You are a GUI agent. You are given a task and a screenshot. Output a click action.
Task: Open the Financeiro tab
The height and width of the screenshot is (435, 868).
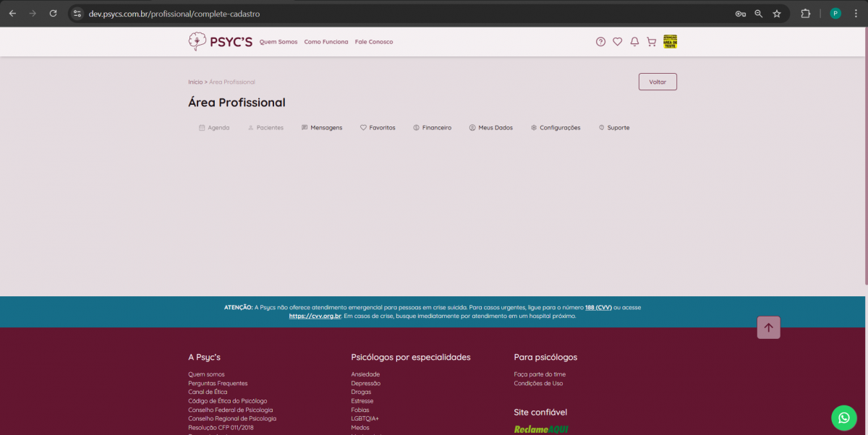click(433, 128)
